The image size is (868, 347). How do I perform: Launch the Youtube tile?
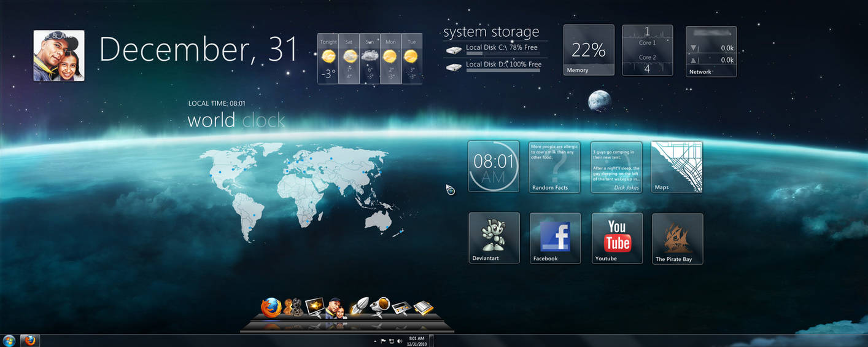[617, 238]
